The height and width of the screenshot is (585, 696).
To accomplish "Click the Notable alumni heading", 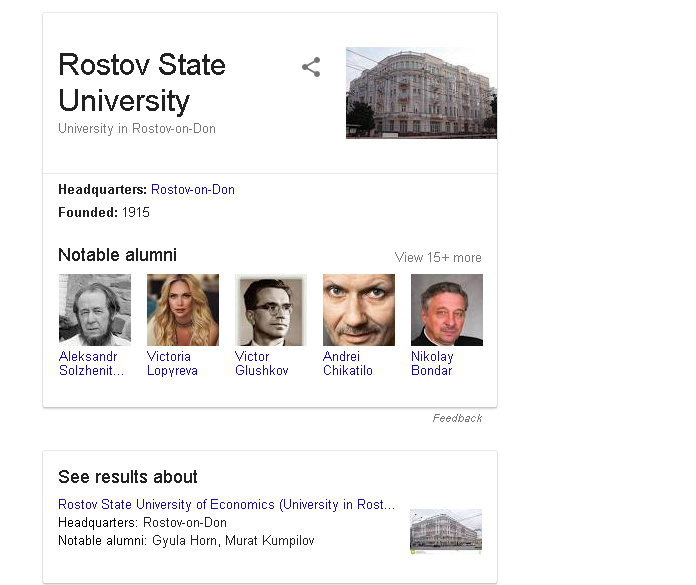I will coord(118,255).
